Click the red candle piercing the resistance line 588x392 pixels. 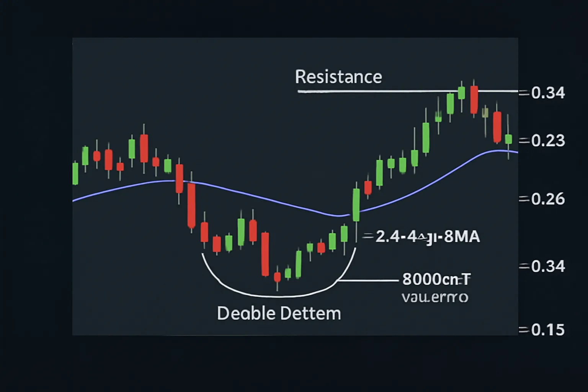point(474,100)
